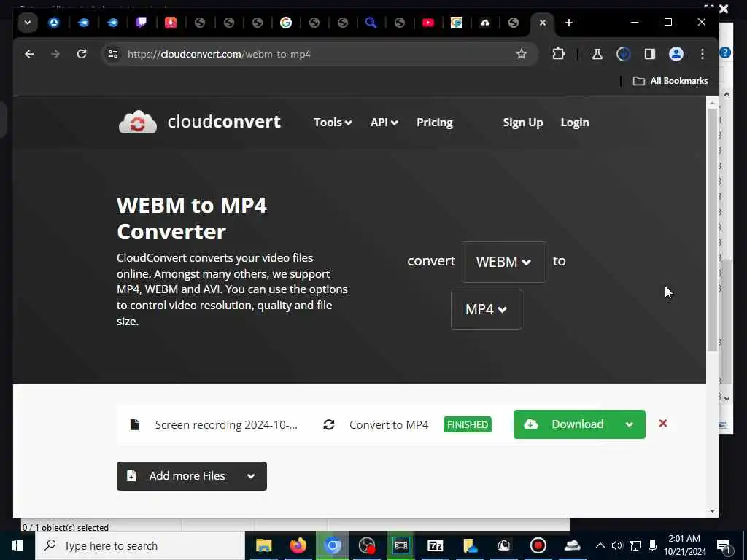The width and height of the screenshot is (747, 560).
Task: Open File Explorer from taskbar
Action: click(x=263, y=545)
